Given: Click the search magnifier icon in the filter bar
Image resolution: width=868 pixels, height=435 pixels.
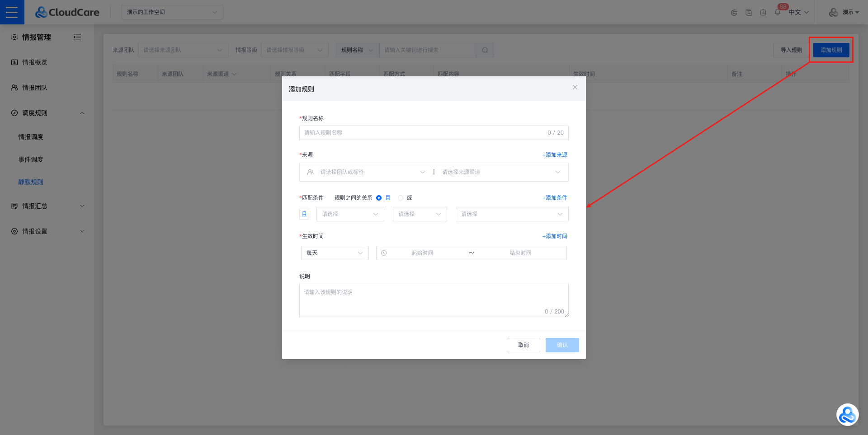Looking at the screenshot, I should [485, 50].
